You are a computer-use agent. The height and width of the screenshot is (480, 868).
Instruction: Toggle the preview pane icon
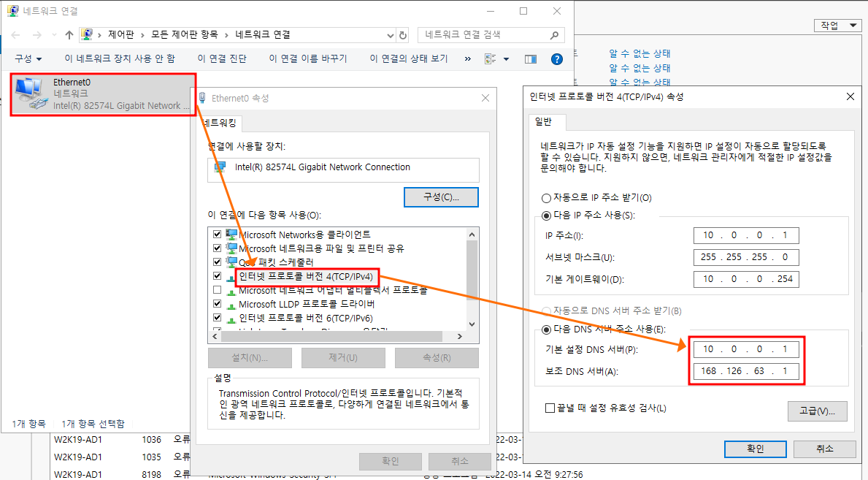530,58
